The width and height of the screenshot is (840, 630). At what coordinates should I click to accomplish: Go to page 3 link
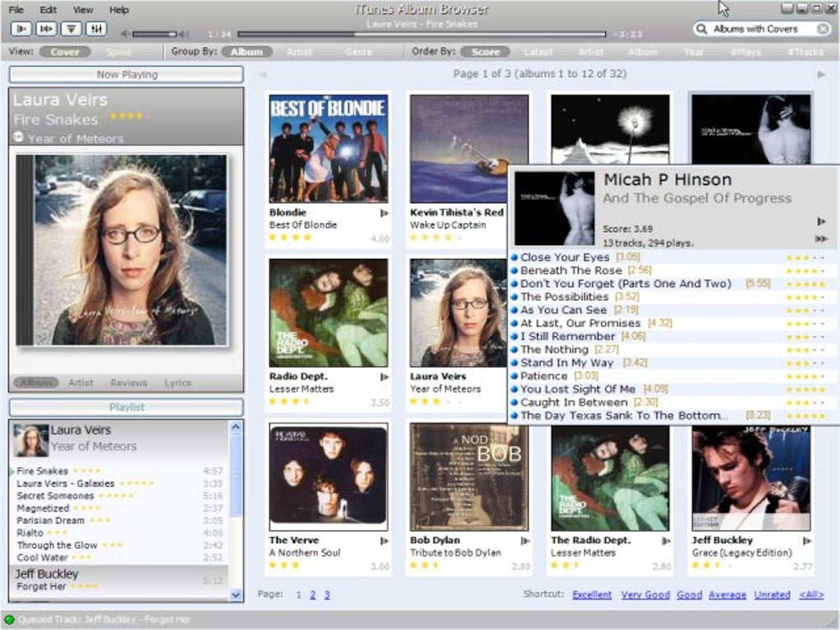click(327, 595)
